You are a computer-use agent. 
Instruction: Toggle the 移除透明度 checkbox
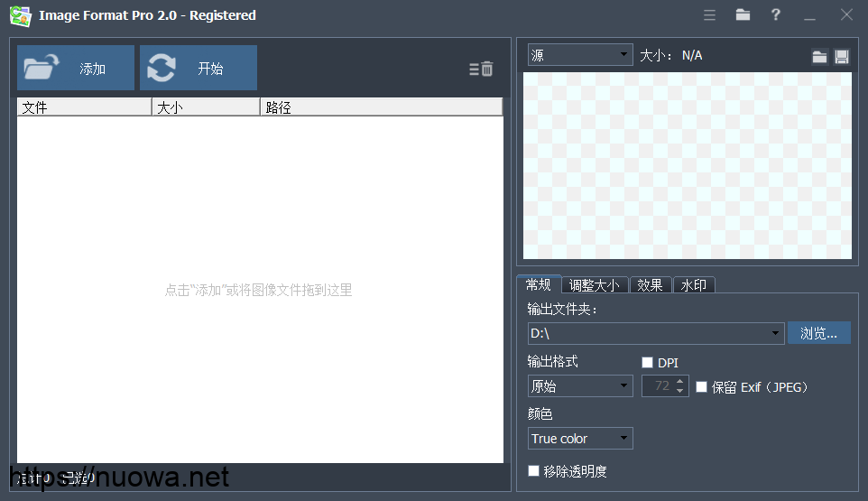[x=534, y=471]
